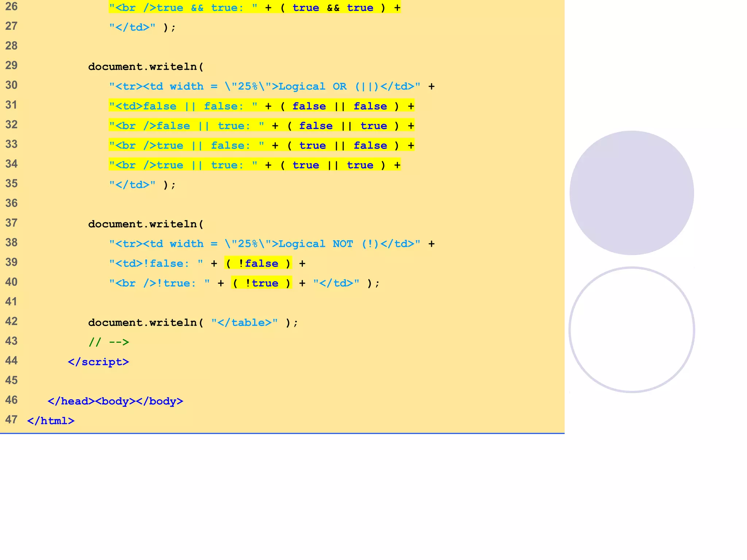Click line number 47
Screen dimensions: 747x560
(x=11, y=420)
